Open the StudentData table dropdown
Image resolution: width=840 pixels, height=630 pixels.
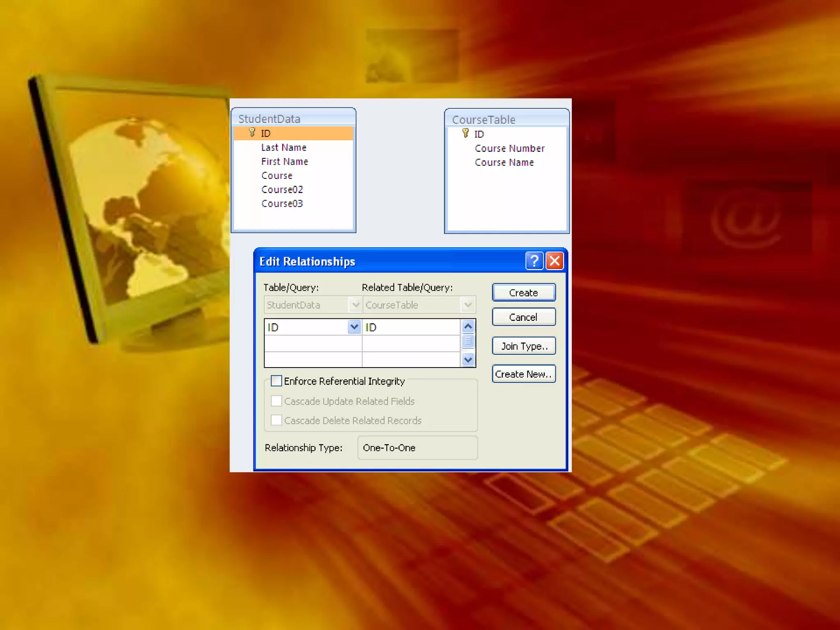point(355,305)
